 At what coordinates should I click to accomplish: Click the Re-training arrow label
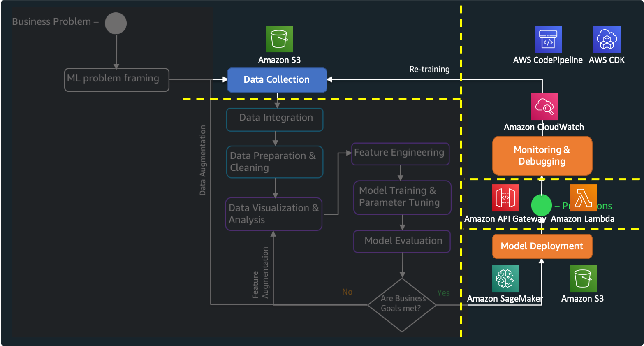(429, 69)
